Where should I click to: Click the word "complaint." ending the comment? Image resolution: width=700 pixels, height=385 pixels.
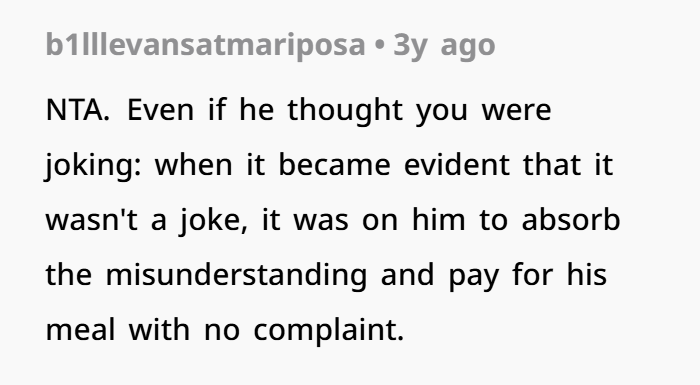coord(329,331)
